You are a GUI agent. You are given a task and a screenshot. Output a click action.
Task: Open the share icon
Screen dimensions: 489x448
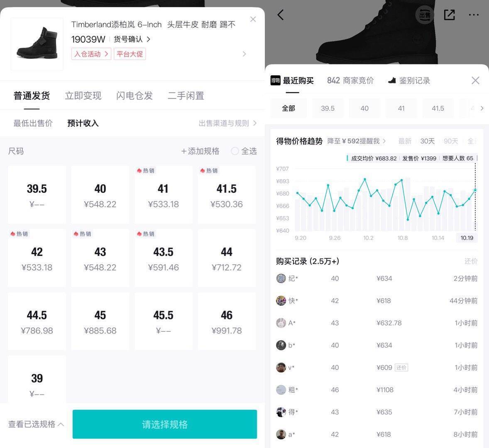tap(449, 15)
